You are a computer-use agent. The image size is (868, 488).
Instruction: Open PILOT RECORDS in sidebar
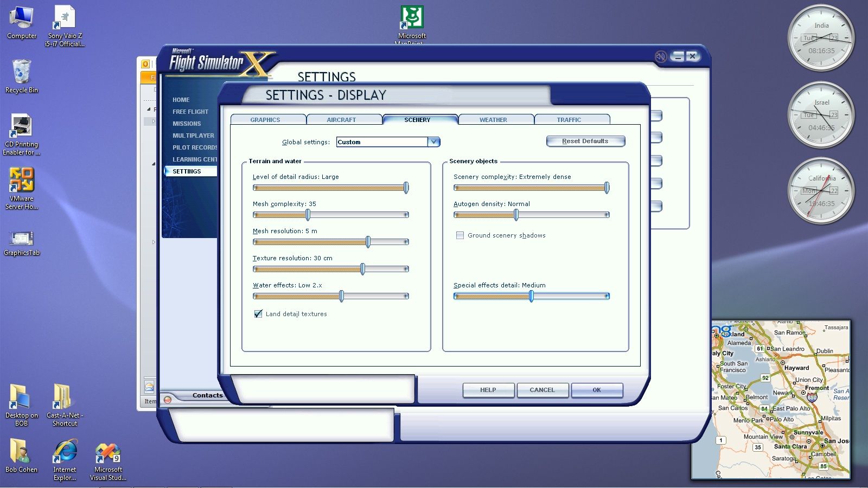(194, 147)
